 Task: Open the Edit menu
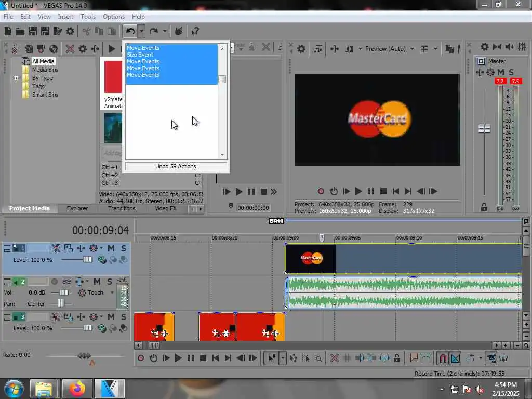coord(25,17)
